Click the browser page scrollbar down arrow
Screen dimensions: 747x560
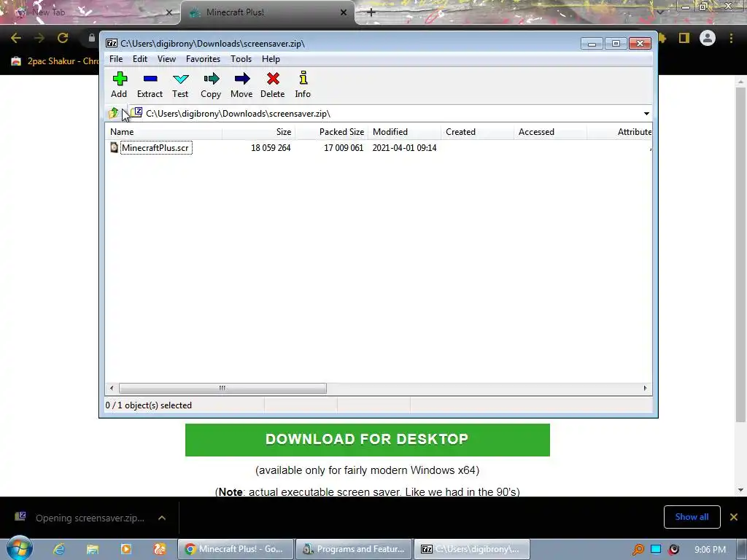[740, 490]
